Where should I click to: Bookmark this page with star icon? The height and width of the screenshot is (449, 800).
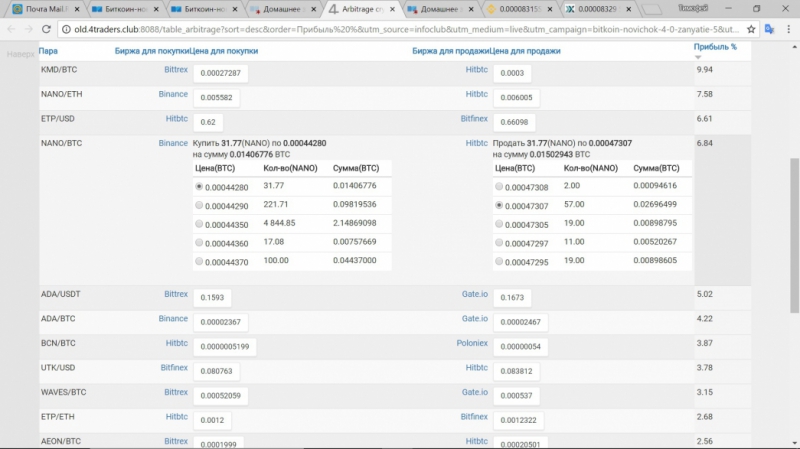[751, 30]
